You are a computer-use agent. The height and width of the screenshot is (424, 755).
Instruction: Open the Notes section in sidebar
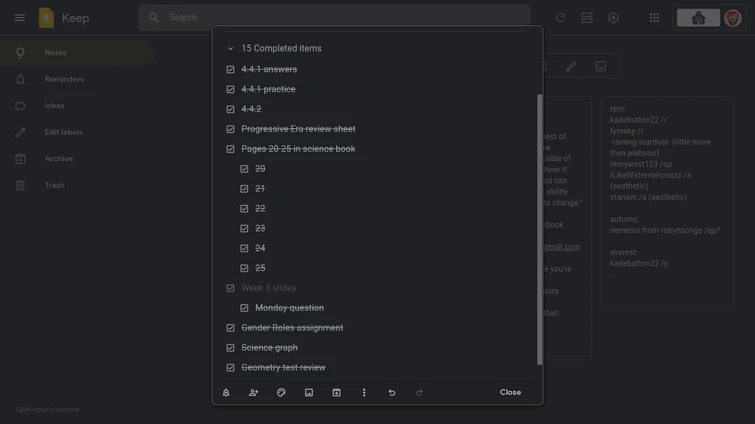(77, 52)
